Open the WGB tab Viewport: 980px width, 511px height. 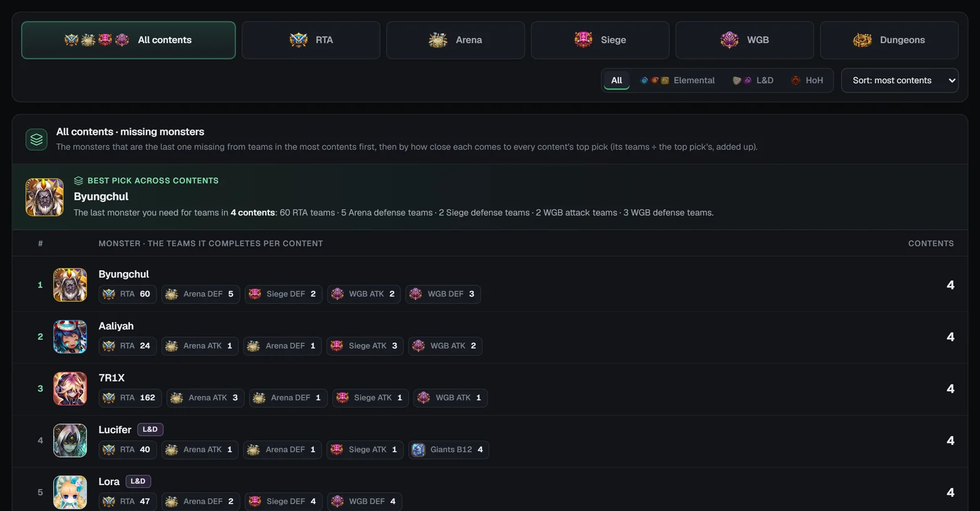(744, 40)
